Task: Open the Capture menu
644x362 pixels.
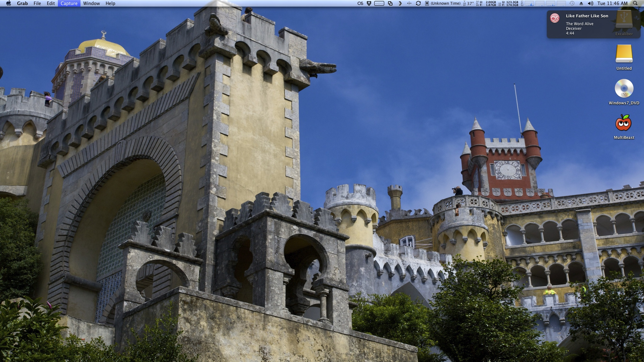Action: coord(69,3)
